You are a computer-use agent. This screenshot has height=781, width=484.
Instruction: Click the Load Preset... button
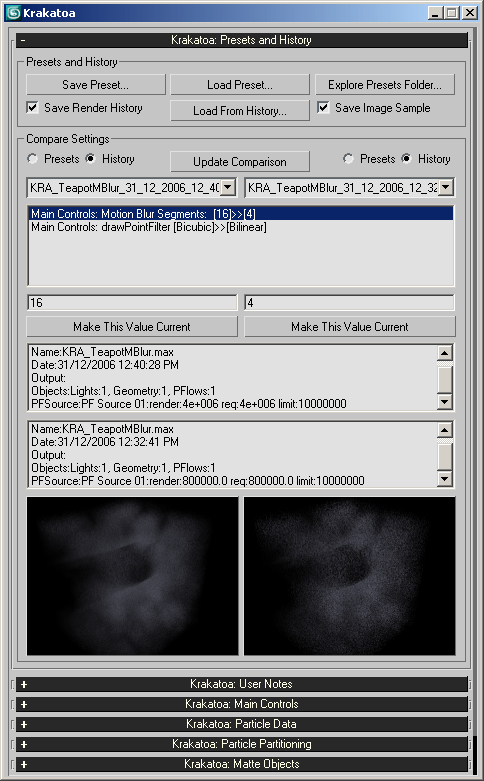(240, 85)
